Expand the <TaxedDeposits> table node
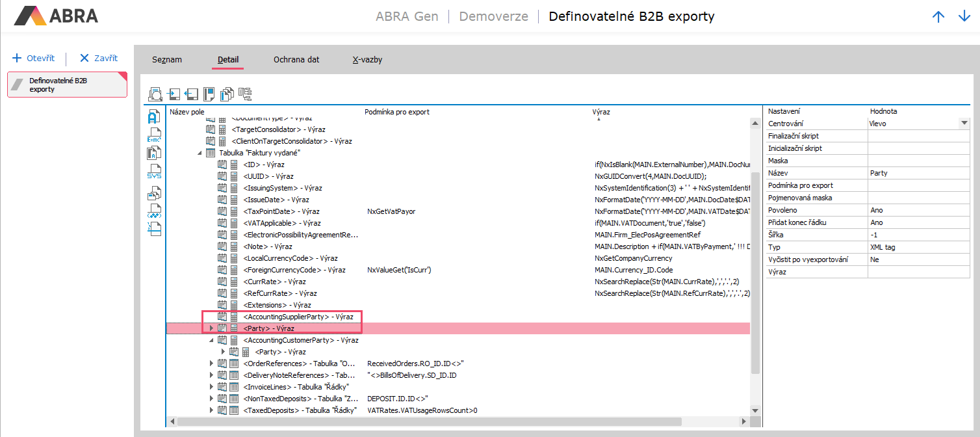 coord(211,410)
